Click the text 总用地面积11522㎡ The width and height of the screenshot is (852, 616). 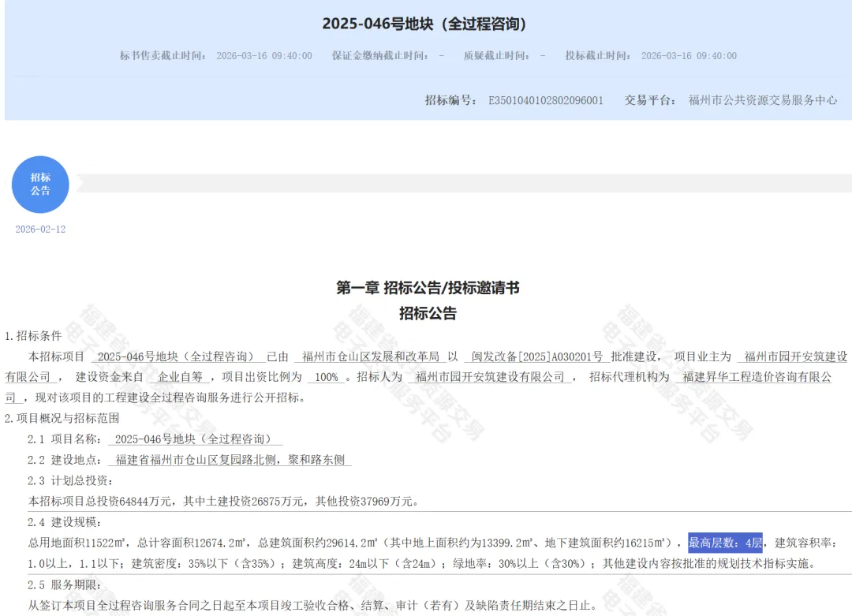[76, 543]
